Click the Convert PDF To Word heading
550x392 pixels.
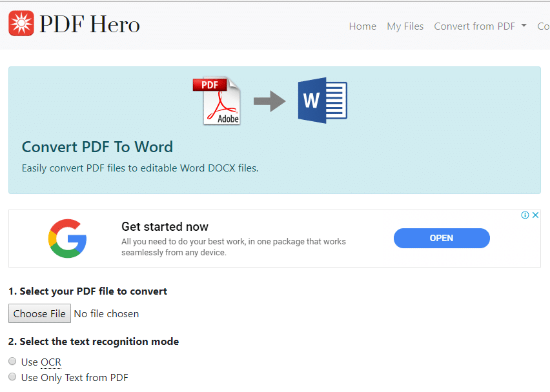point(97,147)
